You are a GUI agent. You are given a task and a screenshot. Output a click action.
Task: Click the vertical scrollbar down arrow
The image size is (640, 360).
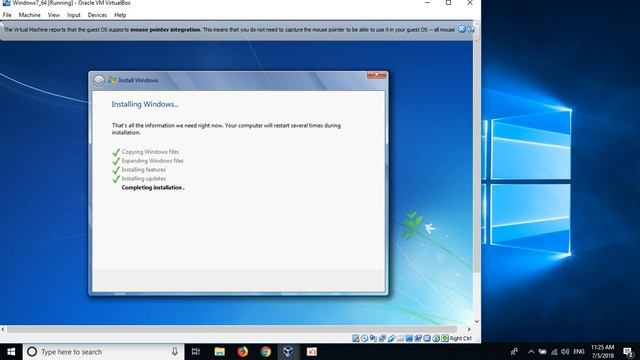[476, 322]
